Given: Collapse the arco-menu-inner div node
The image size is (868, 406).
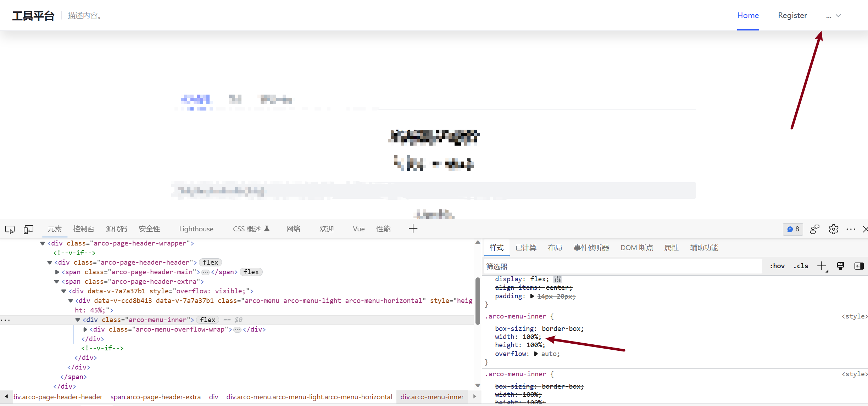Looking at the screenshot, I should pos(78,320).
